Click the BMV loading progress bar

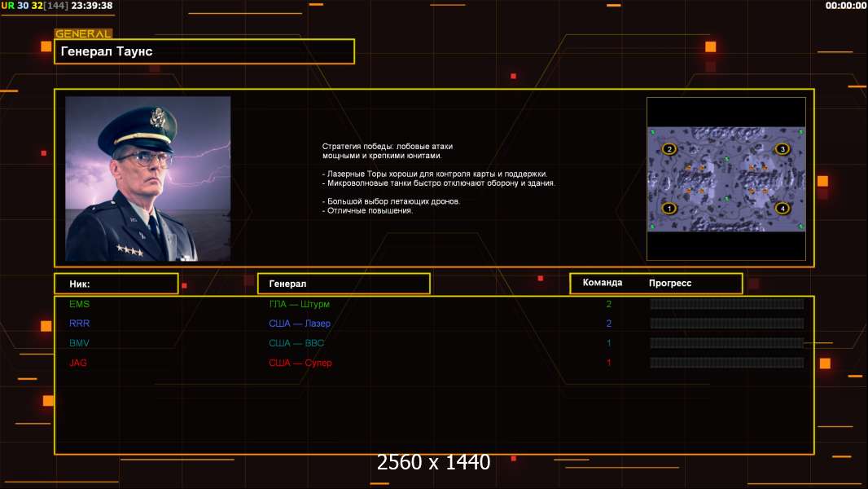pyautogui.click(x=727, y=343)
